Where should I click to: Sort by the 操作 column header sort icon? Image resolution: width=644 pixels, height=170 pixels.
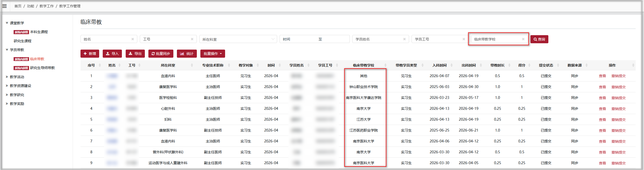(x=633, y=65)
